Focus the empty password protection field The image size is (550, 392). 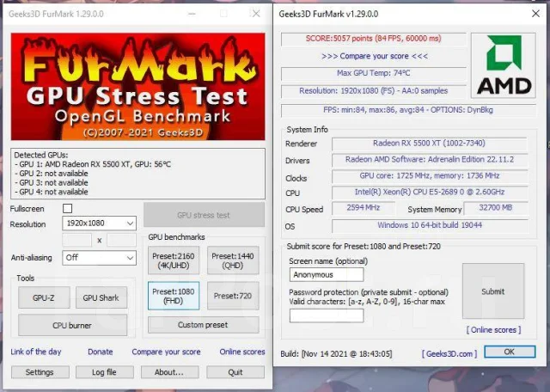coord(327,315)
